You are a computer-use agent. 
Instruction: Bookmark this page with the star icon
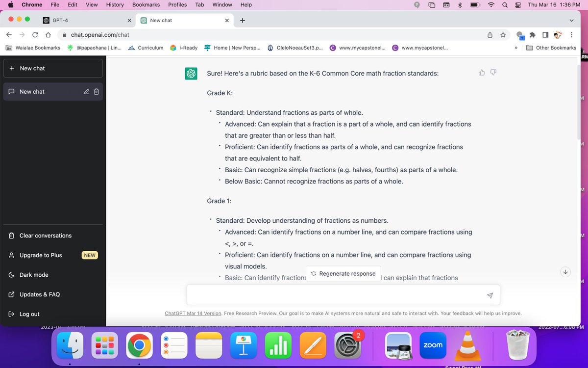[x=503, y=35]
